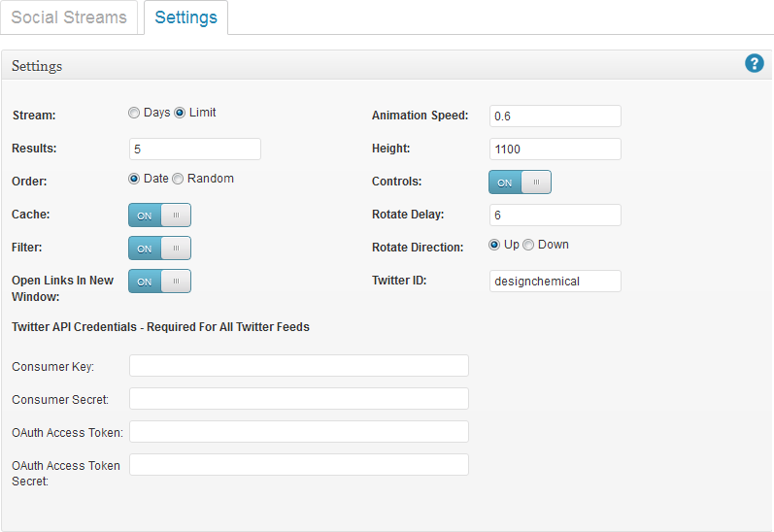Choose Up rotate direction
This screenshot has height=532, width=774.
[494, 245]
